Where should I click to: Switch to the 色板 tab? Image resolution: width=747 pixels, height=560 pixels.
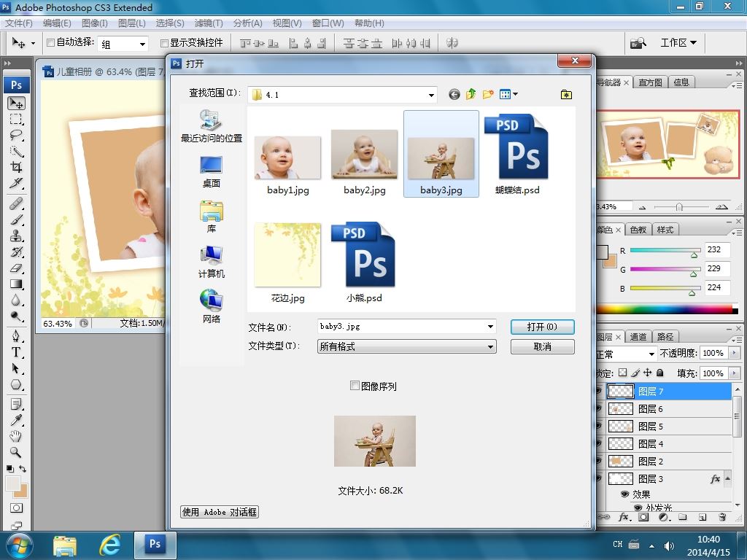(x=638, y=230)
